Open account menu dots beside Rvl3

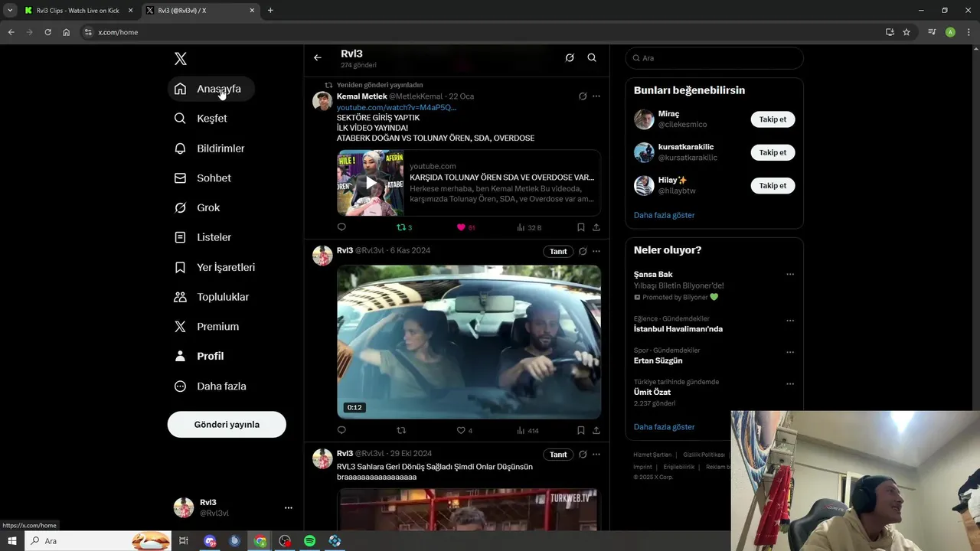click(x=289, y=507)
